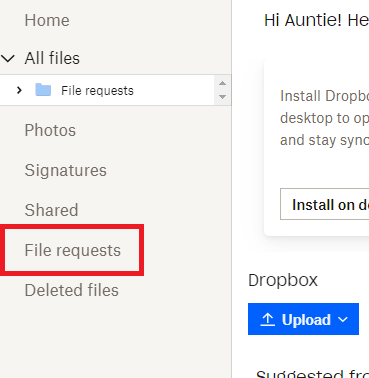Open File requests sidebar link
The image size is (369, 378).
72,250
